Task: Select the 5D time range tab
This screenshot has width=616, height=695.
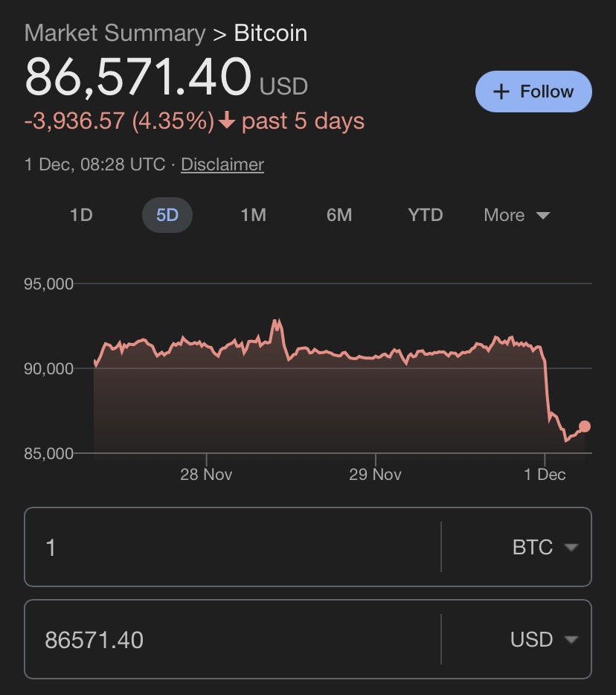Action: (x=167, y=215)
